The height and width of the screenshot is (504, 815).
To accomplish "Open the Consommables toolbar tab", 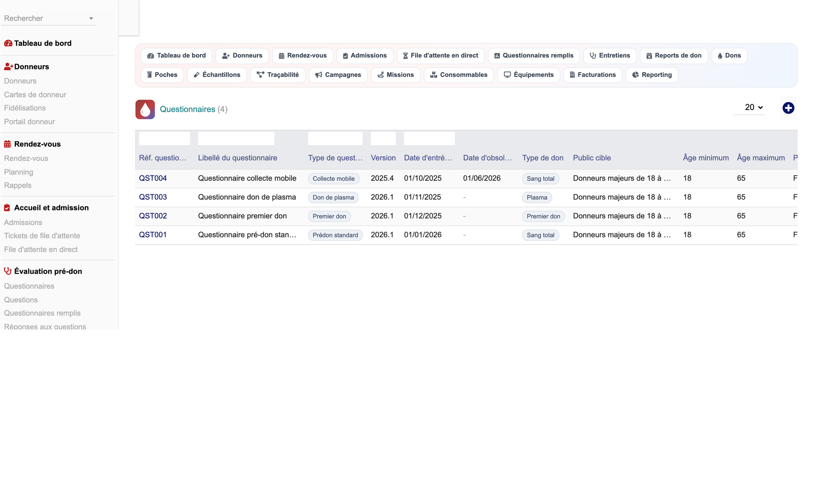I will (459, 75).
